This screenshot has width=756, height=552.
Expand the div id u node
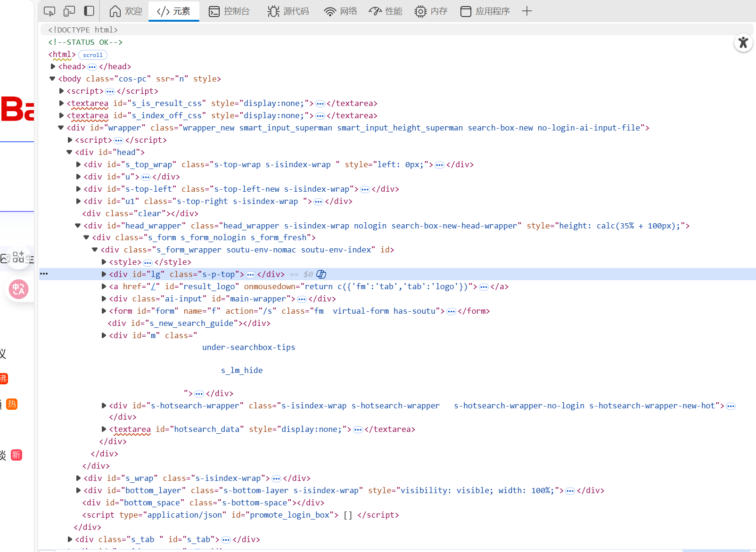[x=79, y=177]
